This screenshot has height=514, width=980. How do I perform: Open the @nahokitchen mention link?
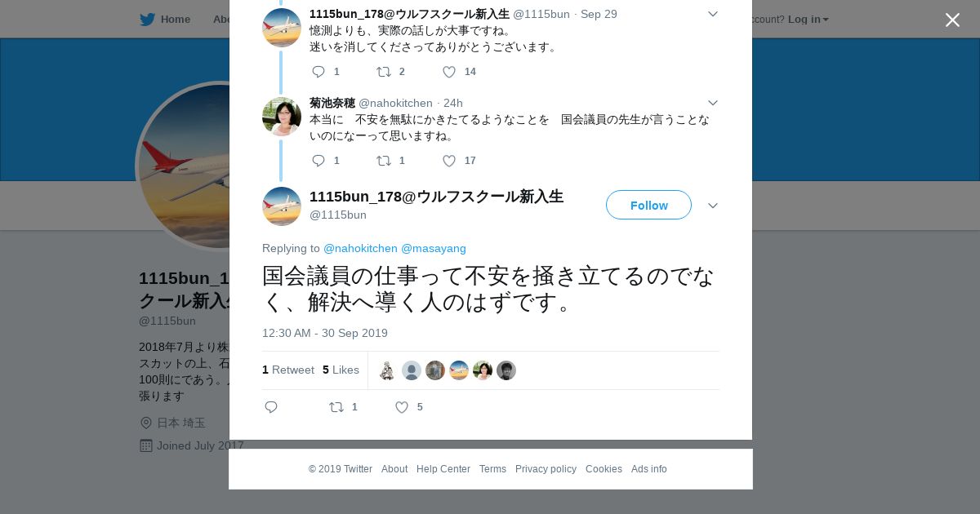(x=360, y=248)
